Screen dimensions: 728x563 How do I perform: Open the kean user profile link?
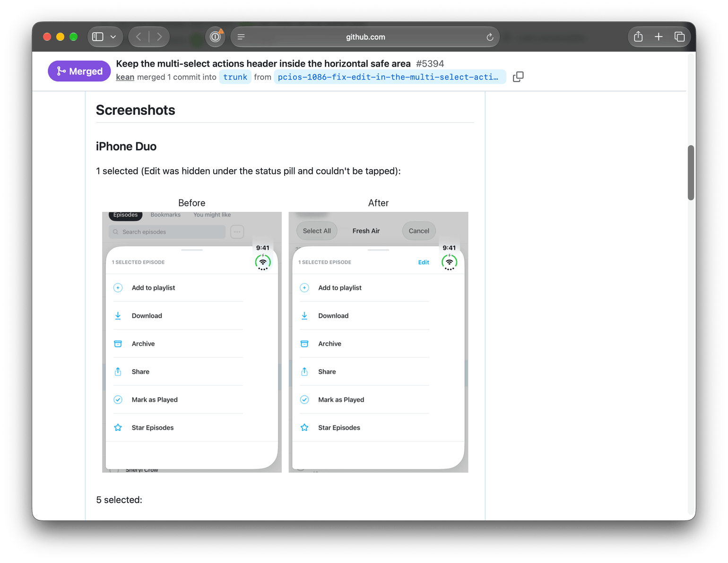click(x=125, y=77)
